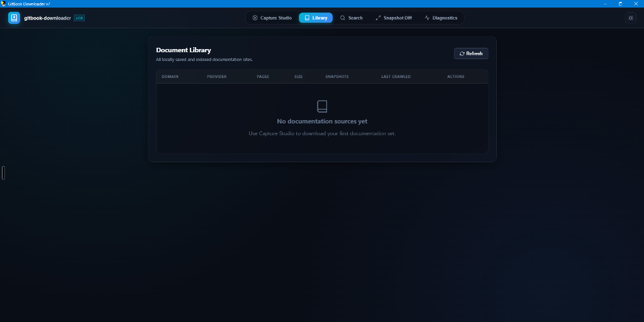Click the gitbook-downloader logo icon
The image size is (644, 322).
[14, 18]
